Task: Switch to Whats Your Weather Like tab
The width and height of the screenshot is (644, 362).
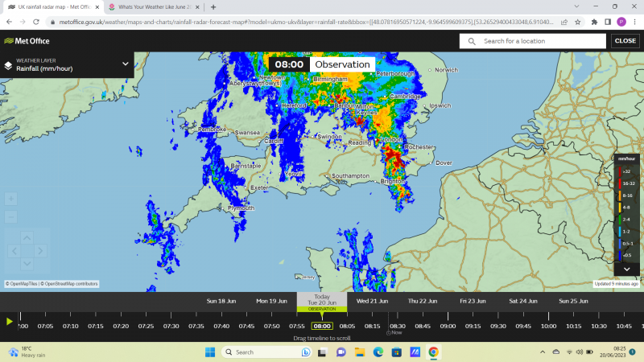Action: [x=155, y=7]
